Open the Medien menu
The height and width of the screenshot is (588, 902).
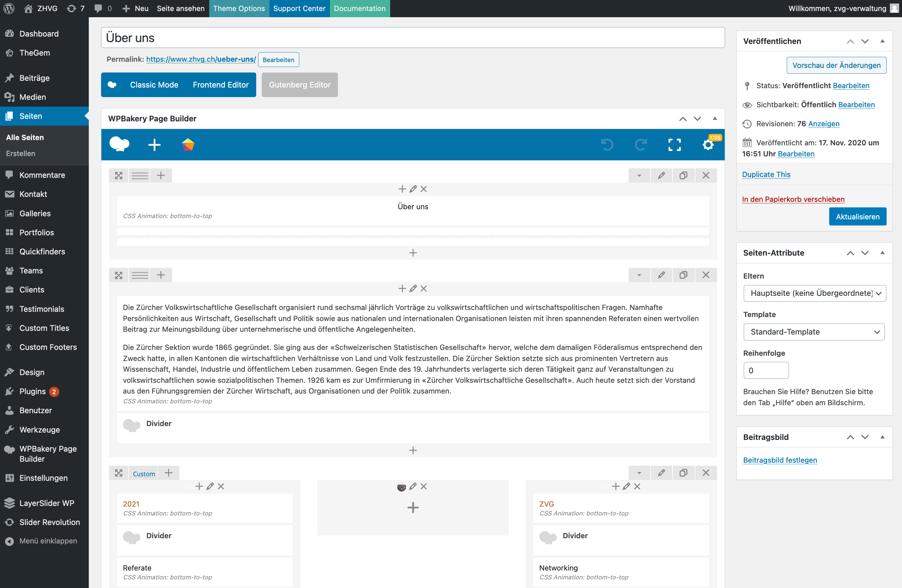[x=33, y=97]
